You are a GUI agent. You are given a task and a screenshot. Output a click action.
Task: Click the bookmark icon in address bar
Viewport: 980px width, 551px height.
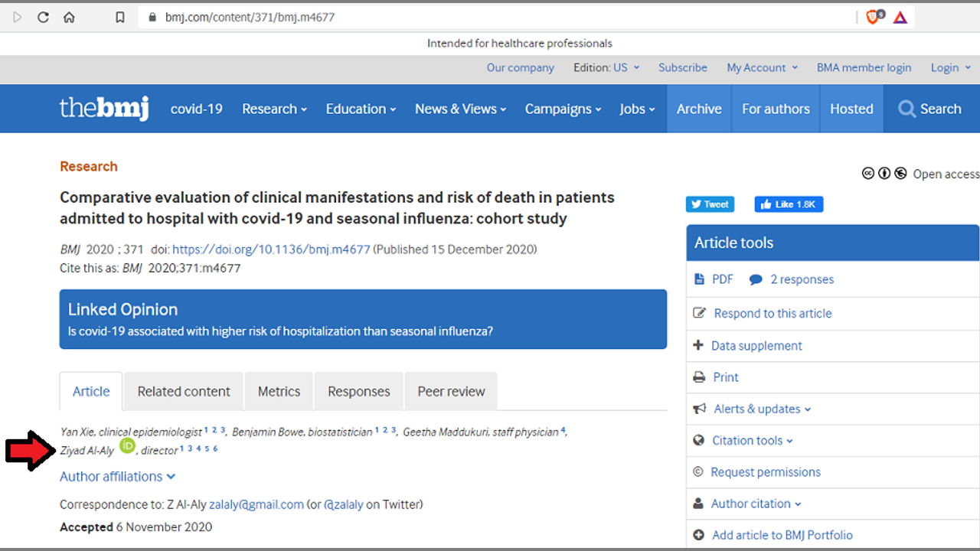(120, 17)
